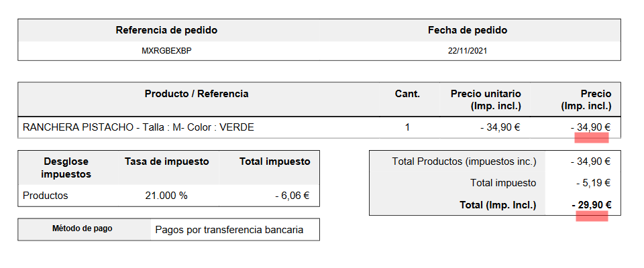Click the red highlight under total amount
The height and width of the screenshot is (268, 644).
click(592, 216)
